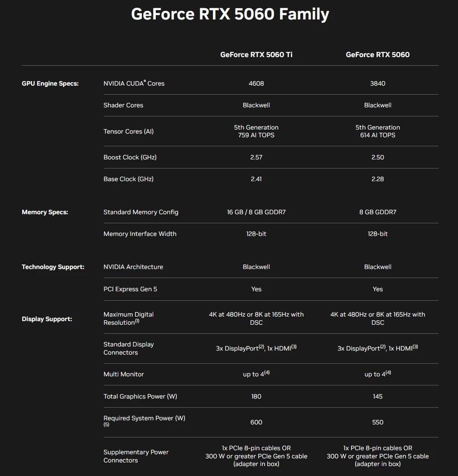Click footnote 5 under Required System Power
458x476 pixels.
click(106, 425)
